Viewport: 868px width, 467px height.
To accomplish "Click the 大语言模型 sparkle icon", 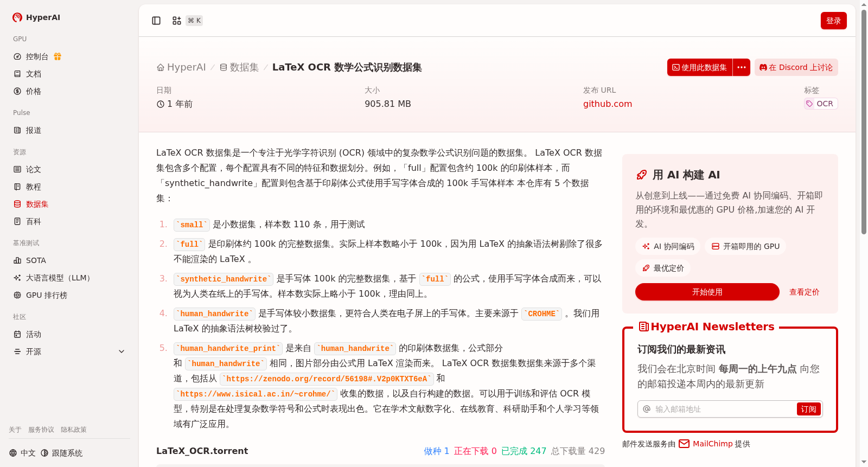I will pyautogui.click(x=17, y=278).
